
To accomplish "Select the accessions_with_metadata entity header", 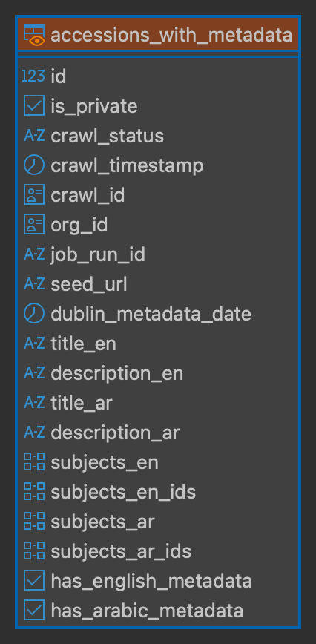I will tap(158, 35).
